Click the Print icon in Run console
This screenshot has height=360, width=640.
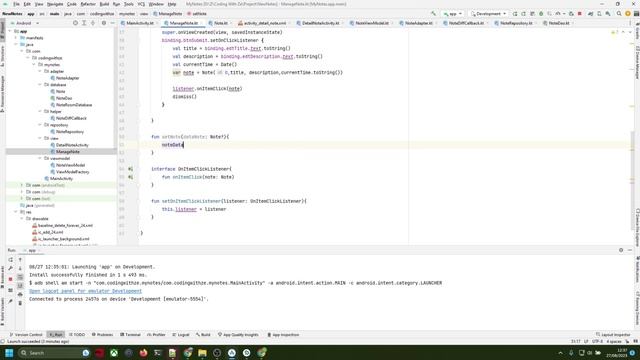point(20,294)
